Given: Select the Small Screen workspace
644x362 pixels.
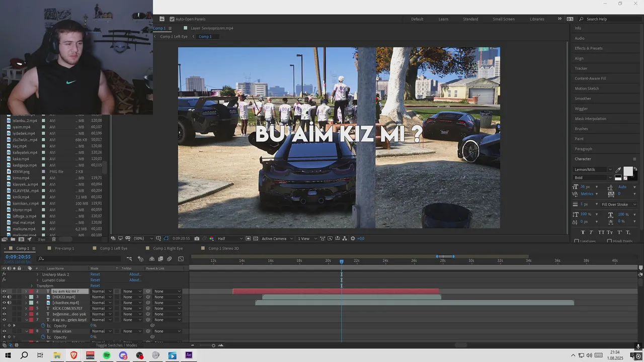Looking at the screenshot, I should click(x=504, y=19).
